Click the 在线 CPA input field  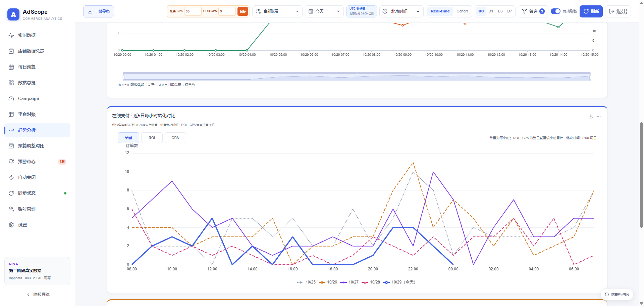pos(193,11)
